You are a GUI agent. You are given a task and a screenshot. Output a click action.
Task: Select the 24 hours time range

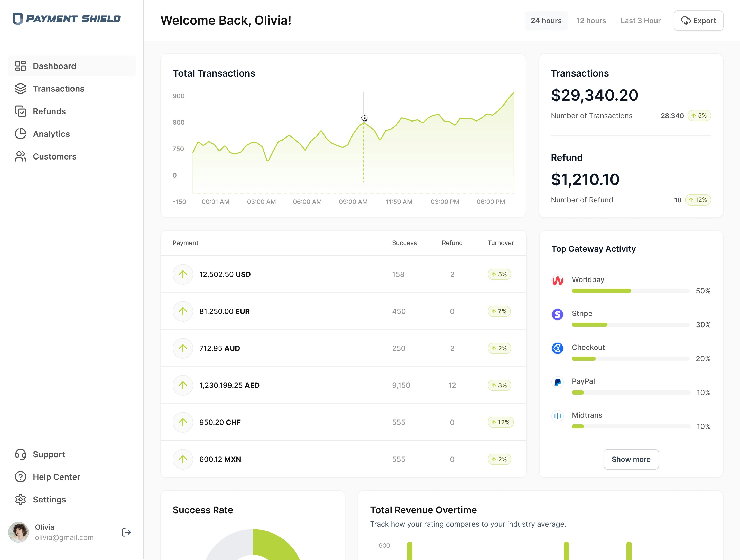(x=546, y=20)
